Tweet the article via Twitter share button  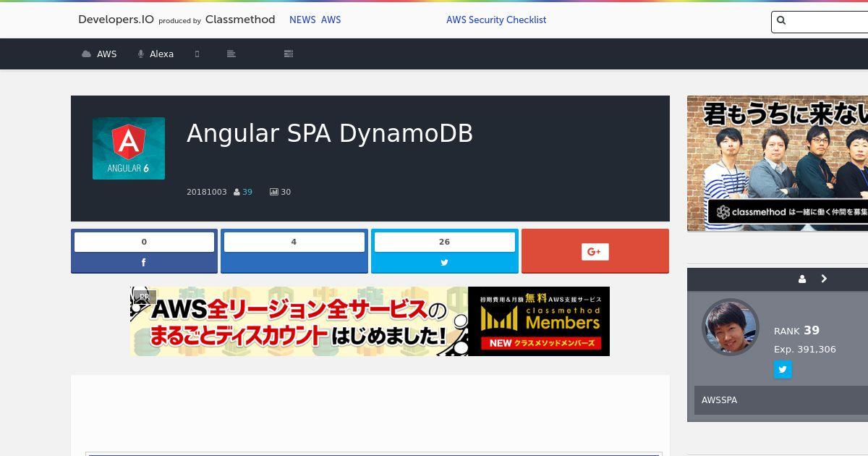tap(444, 251)
